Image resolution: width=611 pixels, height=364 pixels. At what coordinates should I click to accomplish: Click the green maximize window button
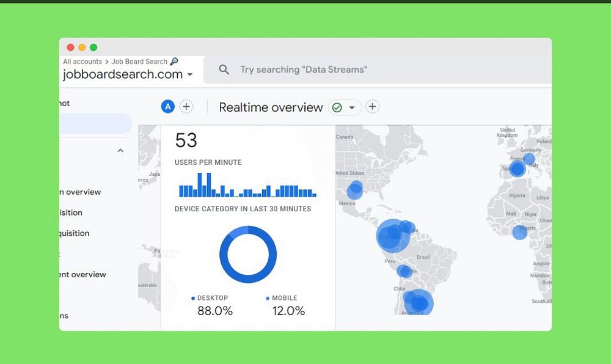(93, 48)
